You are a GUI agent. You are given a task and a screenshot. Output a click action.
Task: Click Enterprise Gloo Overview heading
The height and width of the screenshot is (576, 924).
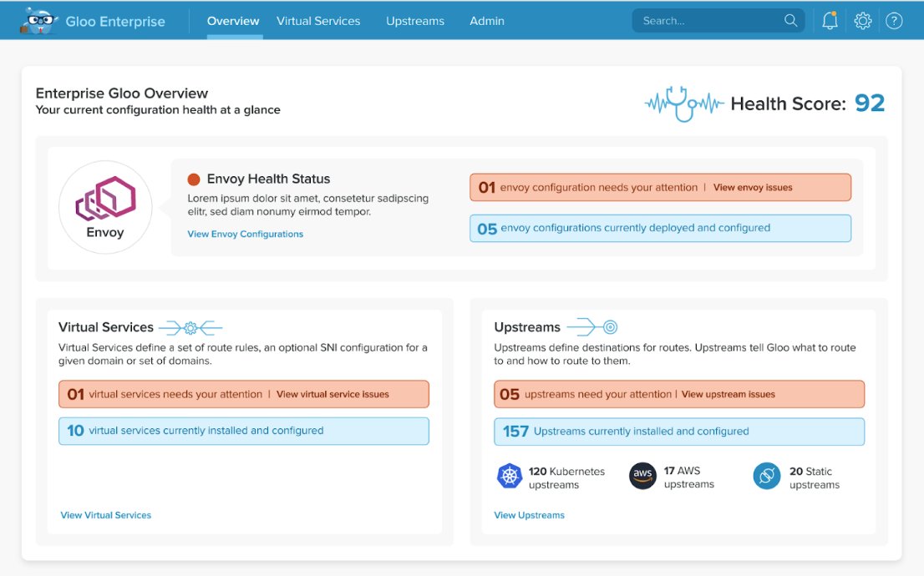122,93
